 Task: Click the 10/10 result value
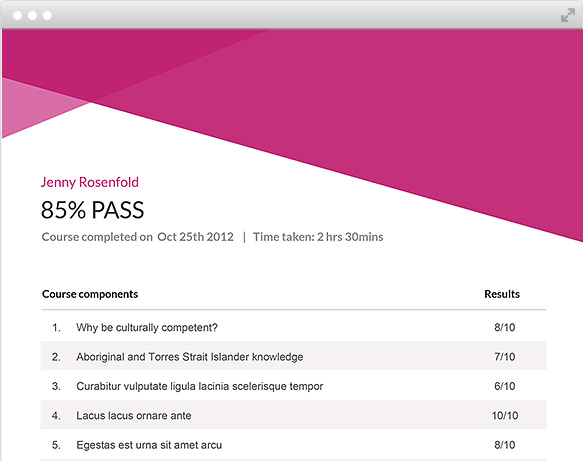[x=505, y=415]
